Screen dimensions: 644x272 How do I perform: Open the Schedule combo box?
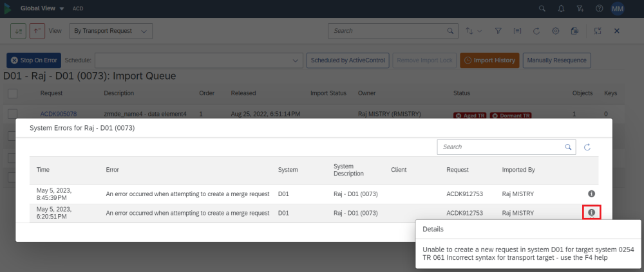click(x=199, y=60)
